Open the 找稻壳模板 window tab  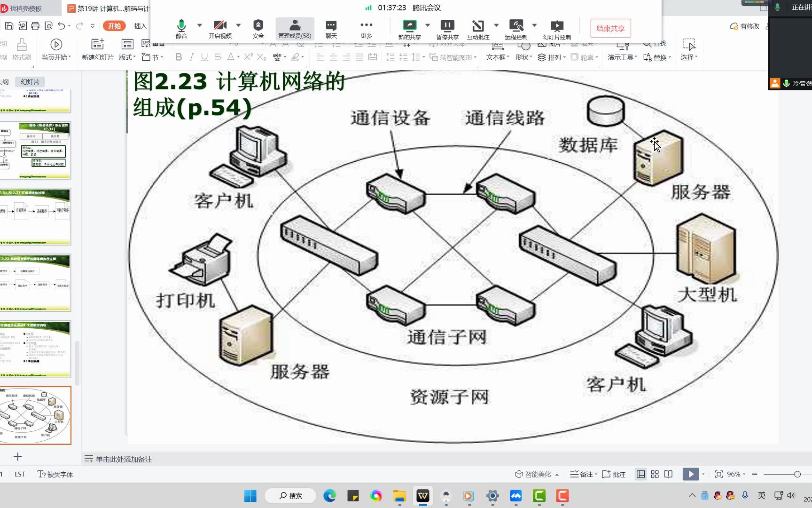[x=26, y=8]
